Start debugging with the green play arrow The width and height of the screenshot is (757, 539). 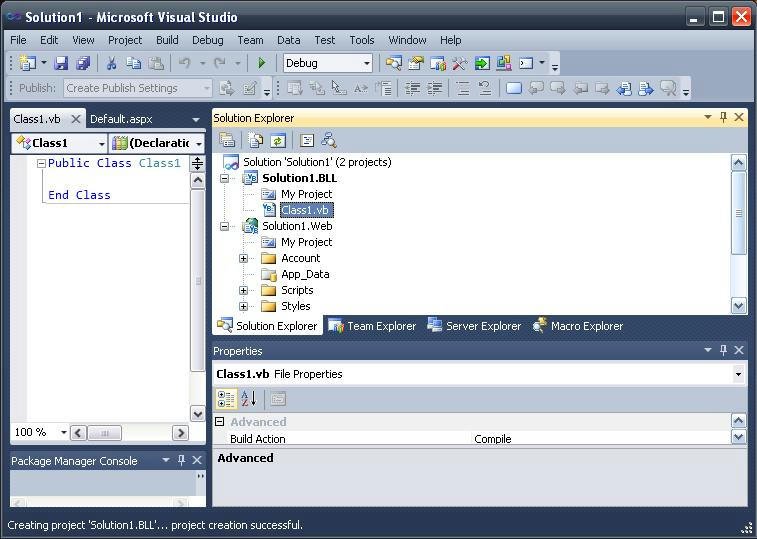(262, 63)
